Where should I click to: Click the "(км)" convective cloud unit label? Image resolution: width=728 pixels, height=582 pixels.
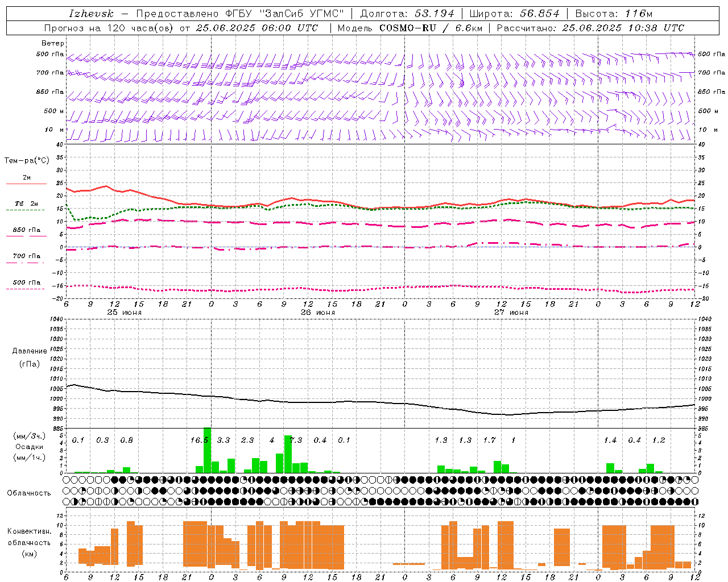click(30, 554)
